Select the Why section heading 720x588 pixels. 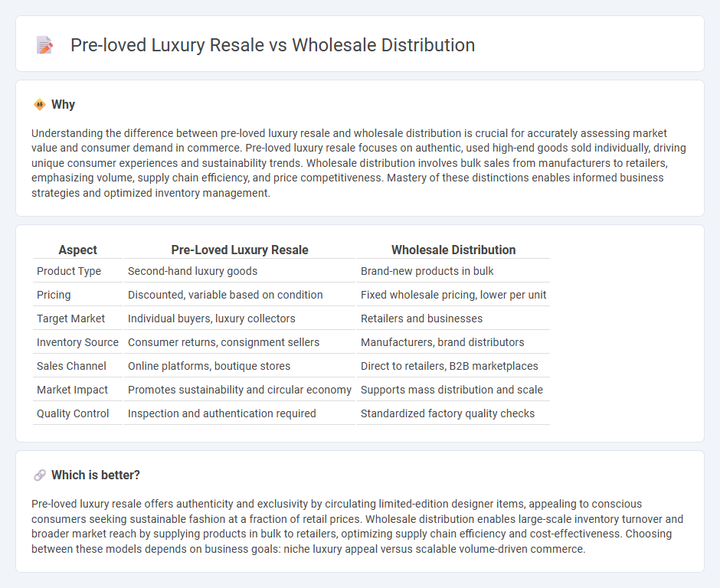click(x=63, y=105)
